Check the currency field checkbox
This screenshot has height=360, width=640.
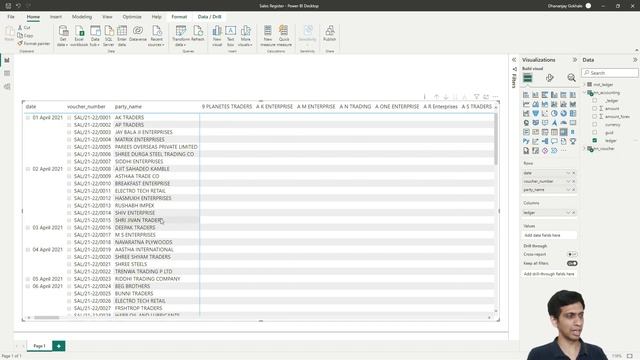(594, 124)
